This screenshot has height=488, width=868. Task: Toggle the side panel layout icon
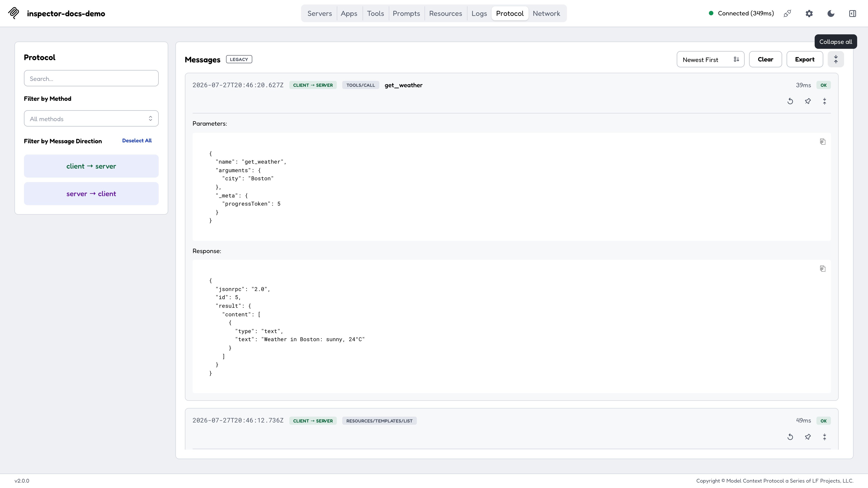(x=852, y=14)
